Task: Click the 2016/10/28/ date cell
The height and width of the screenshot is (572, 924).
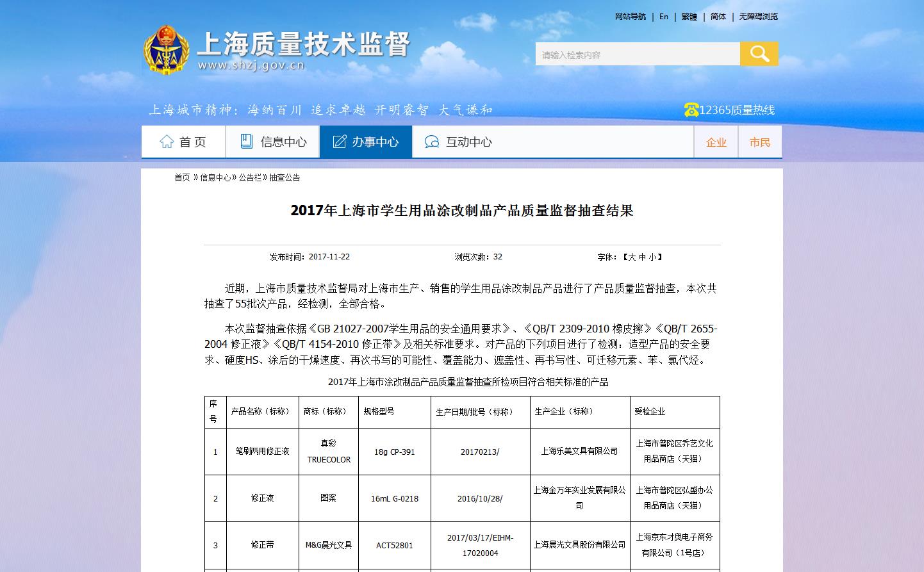Action: click(x=480, y=498)
